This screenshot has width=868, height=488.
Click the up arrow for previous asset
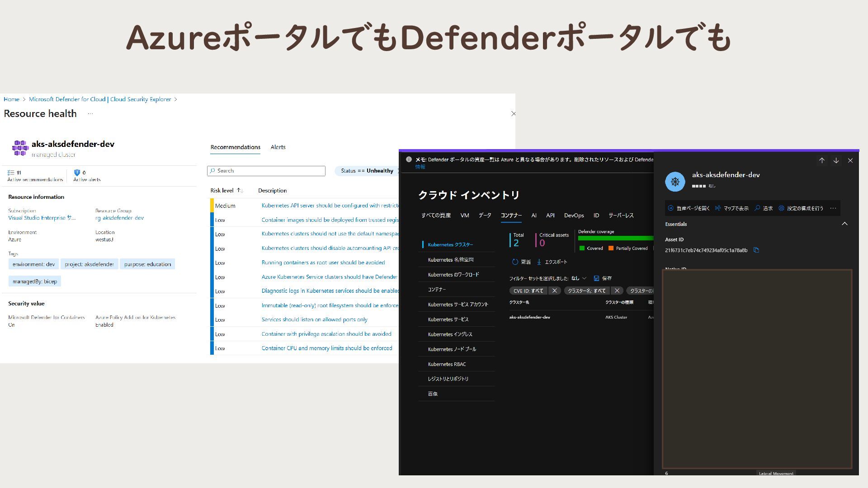tap(821, 160)
